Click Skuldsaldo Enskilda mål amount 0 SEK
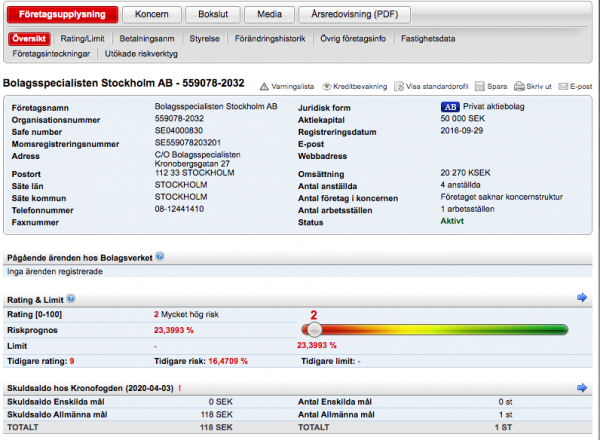 coord(221,402)
